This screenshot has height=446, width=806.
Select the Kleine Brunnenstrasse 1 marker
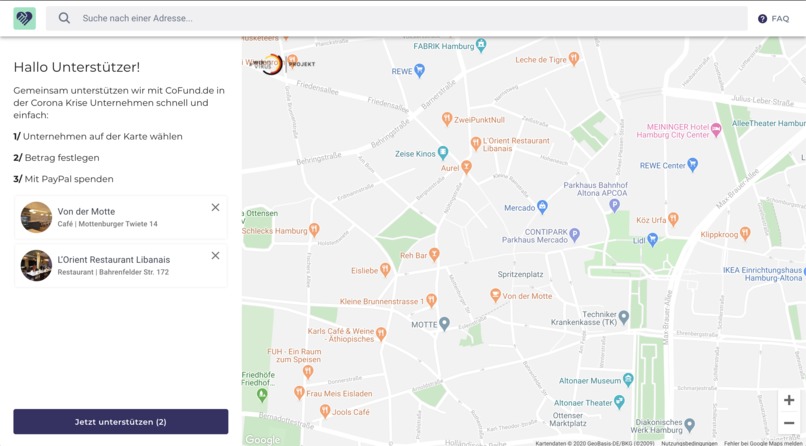431,301
